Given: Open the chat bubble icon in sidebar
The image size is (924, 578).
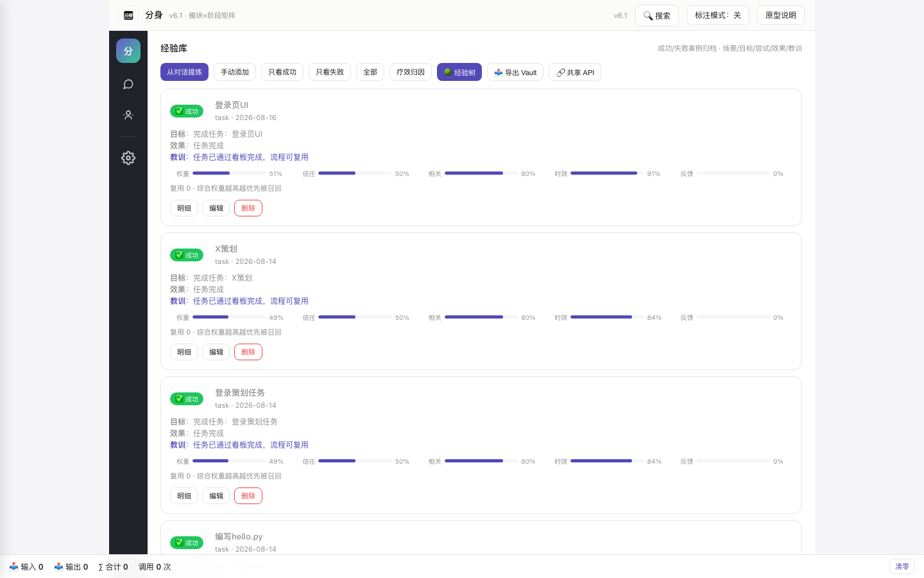Looking at the screenshot, I should (128, 84).
